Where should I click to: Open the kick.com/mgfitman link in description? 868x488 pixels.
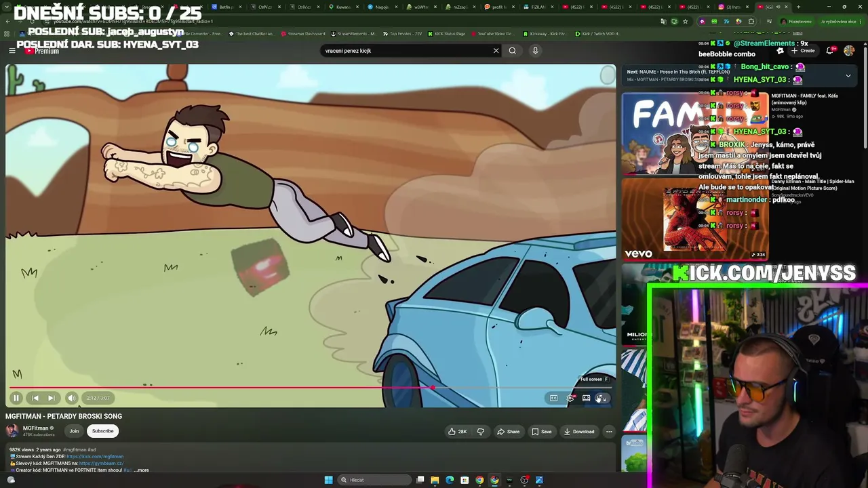[95, 456]
